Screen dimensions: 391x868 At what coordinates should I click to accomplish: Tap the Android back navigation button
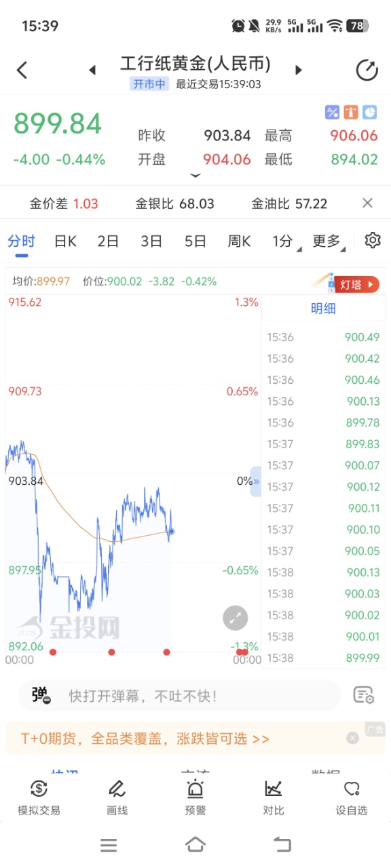pos(282,845)
